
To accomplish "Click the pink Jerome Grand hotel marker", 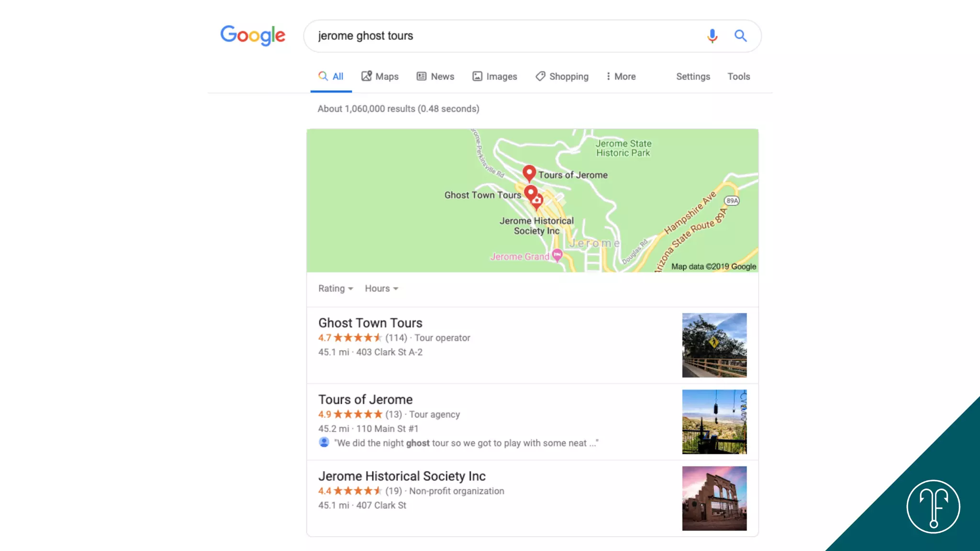I will click(x=557, y=255).
